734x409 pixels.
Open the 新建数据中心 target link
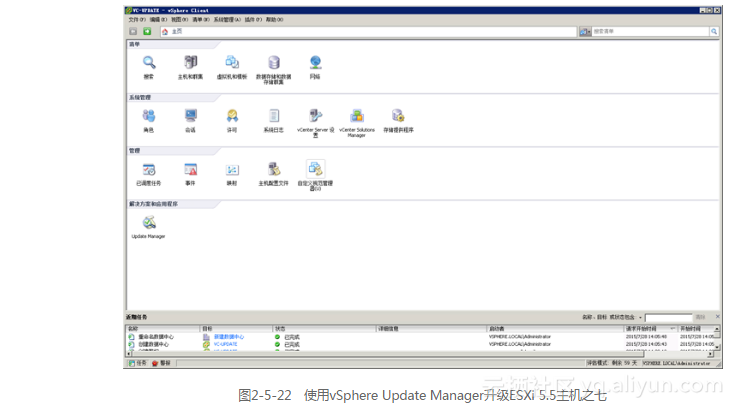pos(229,337)
